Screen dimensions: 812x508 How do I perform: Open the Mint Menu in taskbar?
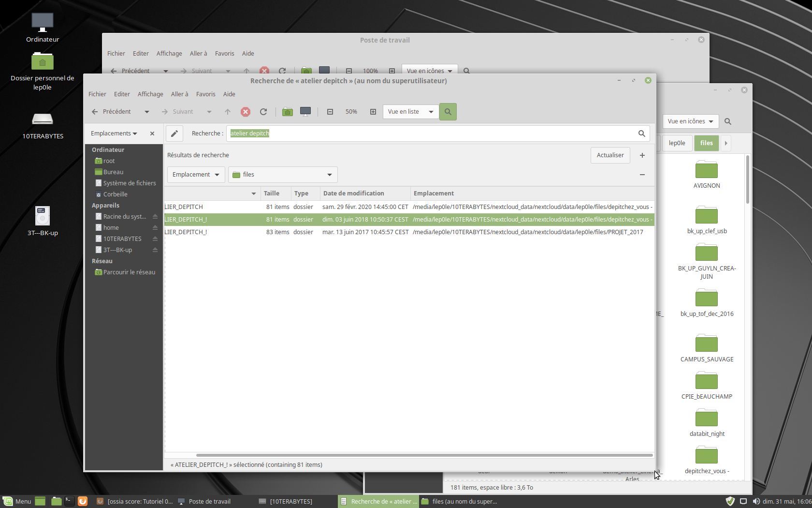tap(17, 501)
